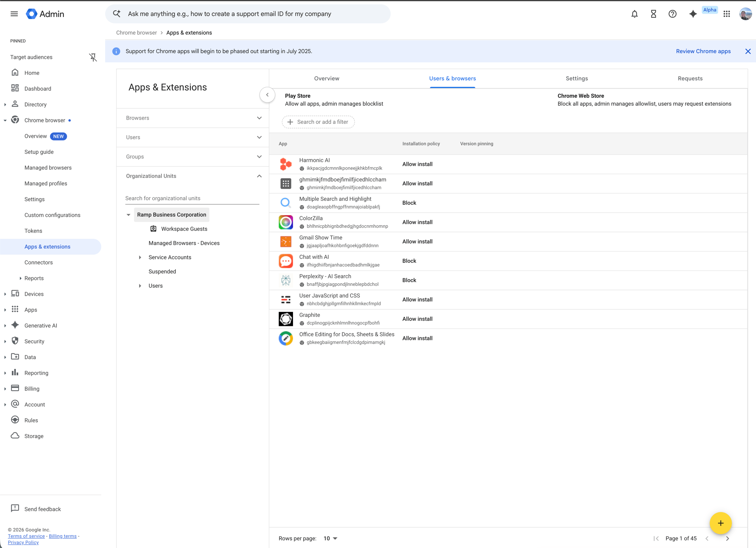Switch to the Overview tab
Screen dimensions: 756x548
[327, 79]
